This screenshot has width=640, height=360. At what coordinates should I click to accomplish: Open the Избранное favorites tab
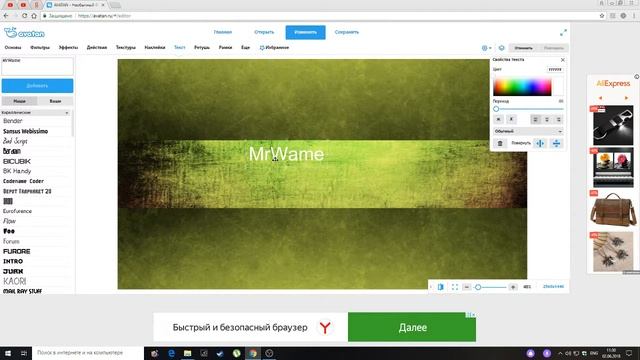click(274, 48)
